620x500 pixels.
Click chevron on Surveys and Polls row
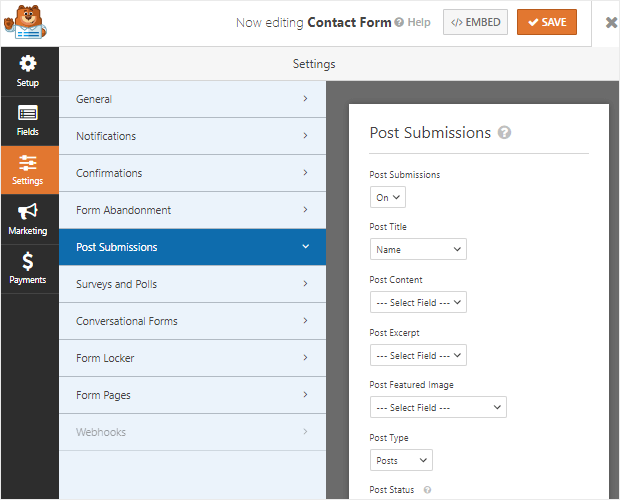click(305, 283)
